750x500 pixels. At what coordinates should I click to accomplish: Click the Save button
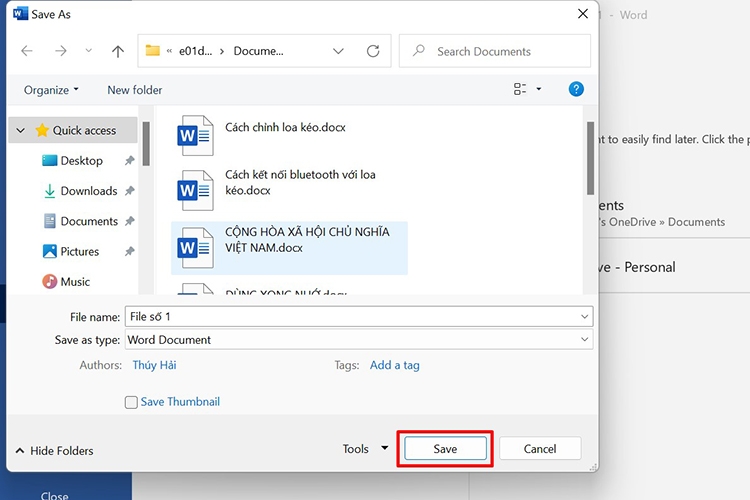pos(445,449)
